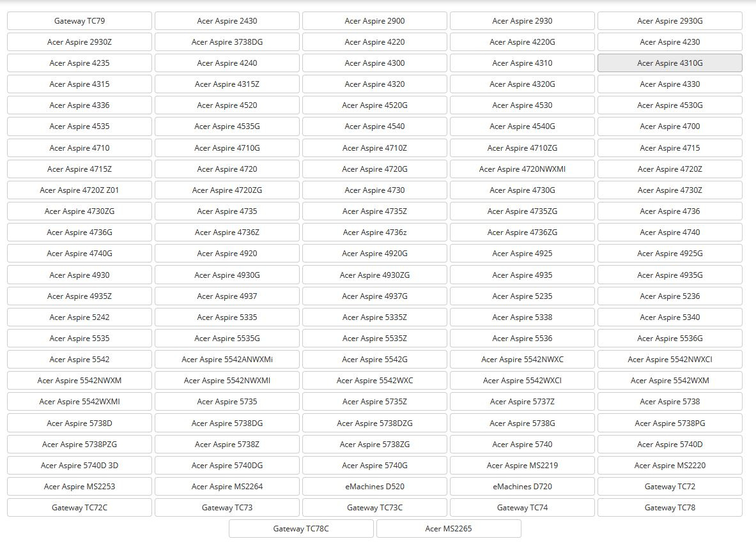Select the eMachines D720 model
Viewport: 756px width, 548px height.
pyautogui.click(x=522, y=487)
